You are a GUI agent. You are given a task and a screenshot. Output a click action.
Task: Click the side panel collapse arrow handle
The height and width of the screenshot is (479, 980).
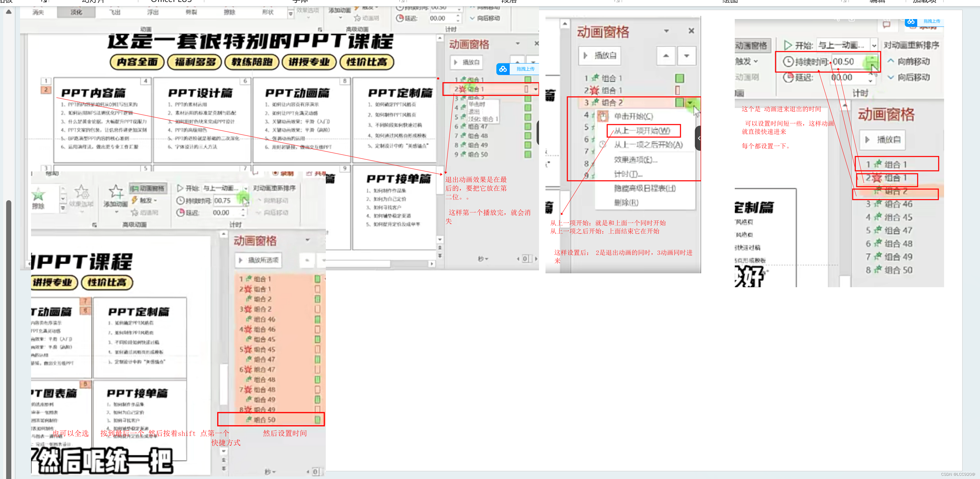pyautogui.click(x=699, y=138)
